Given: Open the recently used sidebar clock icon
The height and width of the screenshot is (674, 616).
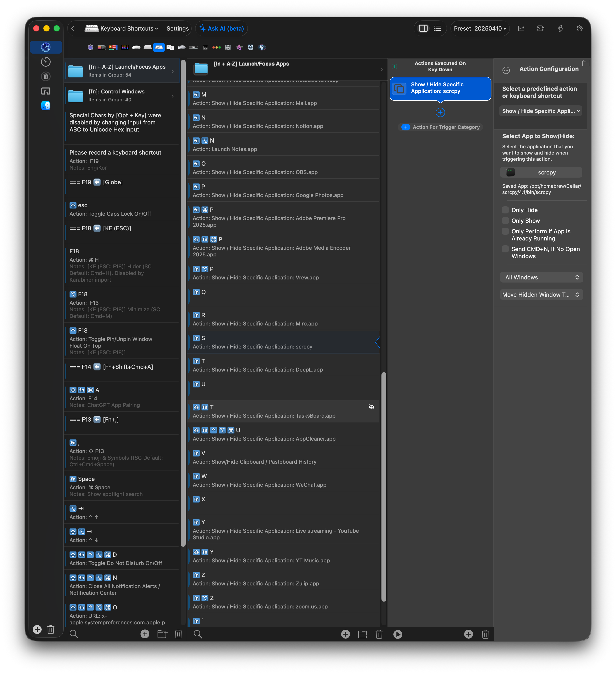Looking at the screenshot, I should click(46, 62).
